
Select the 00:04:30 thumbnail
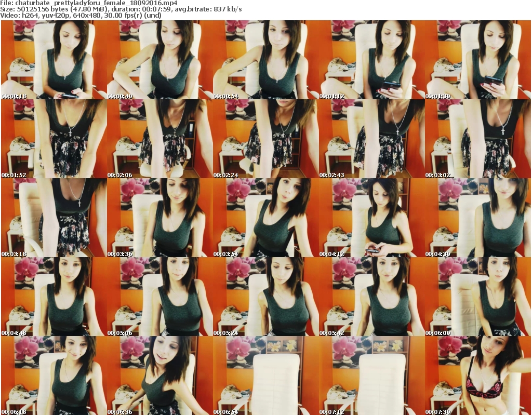pos(477,218)
